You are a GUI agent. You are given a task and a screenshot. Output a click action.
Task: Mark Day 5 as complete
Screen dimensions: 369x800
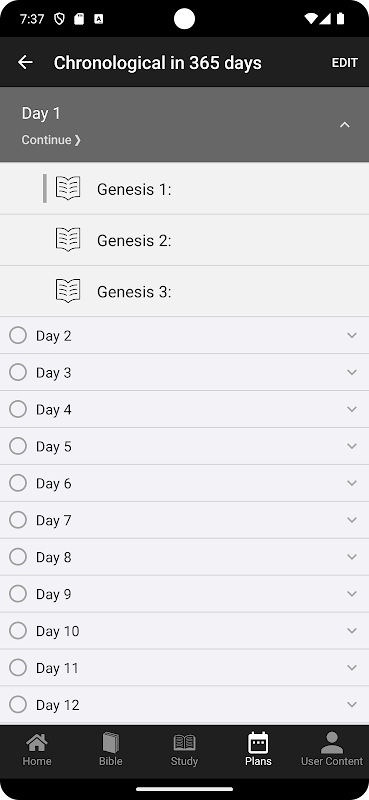click(x=18, y=446)
